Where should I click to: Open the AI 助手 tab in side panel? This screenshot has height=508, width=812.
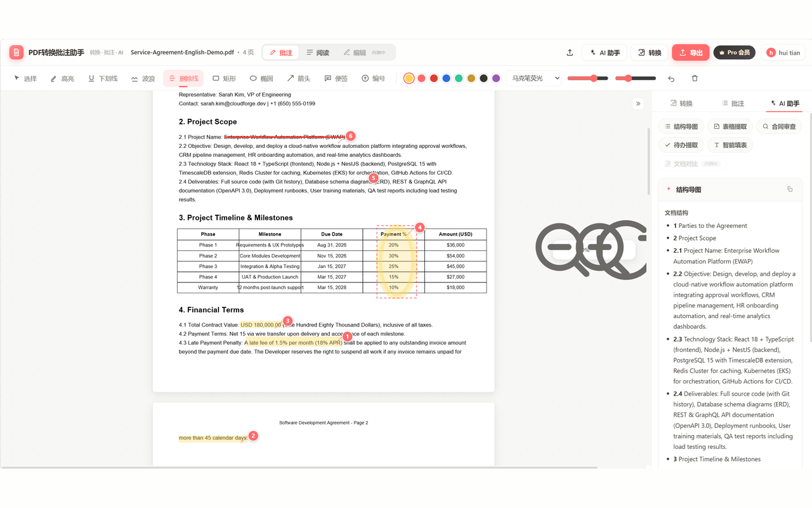[784, 104]
